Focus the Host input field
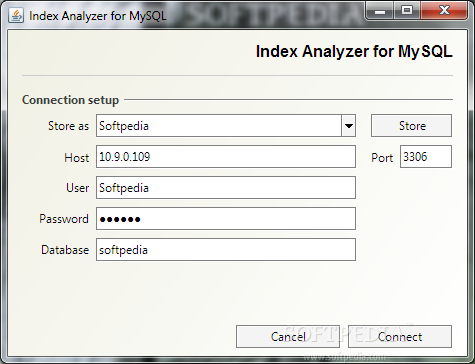Screen dimensions: 475x364 [226, 157]
